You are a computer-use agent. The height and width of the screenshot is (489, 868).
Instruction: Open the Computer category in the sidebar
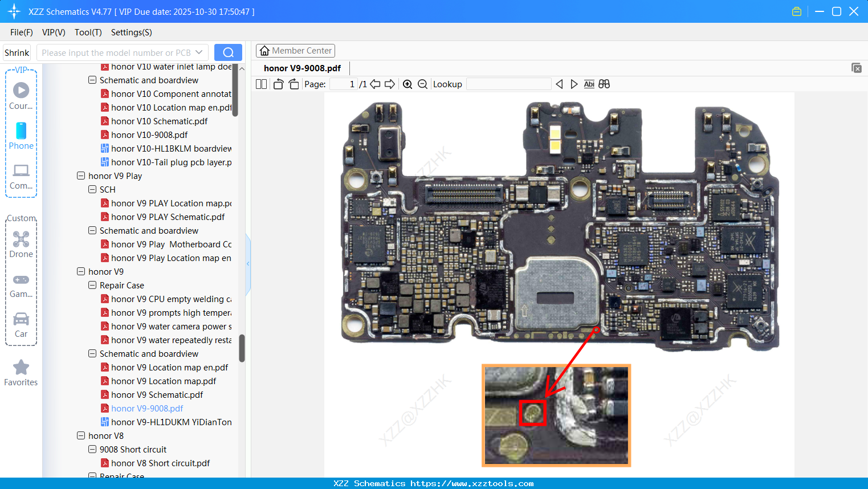(x=21, y=176)
